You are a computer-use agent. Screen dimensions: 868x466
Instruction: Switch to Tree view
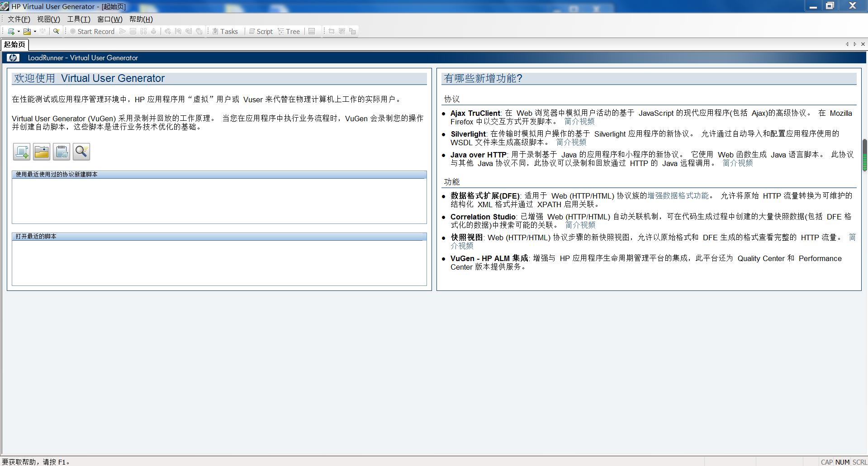(289, 31)
